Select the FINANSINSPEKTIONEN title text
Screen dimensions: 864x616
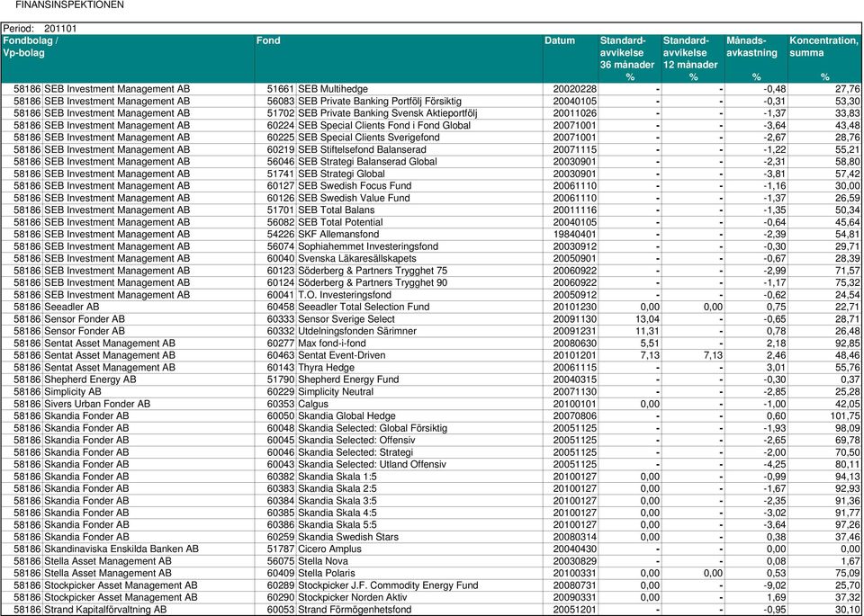(x=69, y=5)
